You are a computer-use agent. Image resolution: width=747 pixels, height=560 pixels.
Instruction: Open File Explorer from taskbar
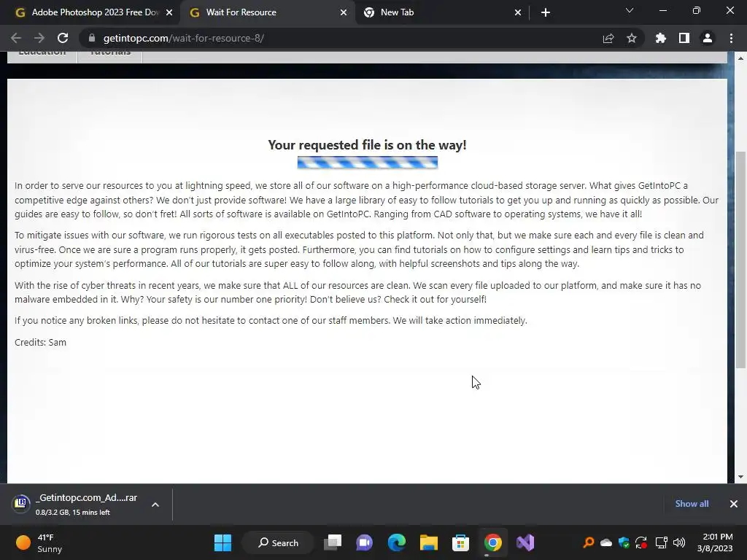[429, 542]
